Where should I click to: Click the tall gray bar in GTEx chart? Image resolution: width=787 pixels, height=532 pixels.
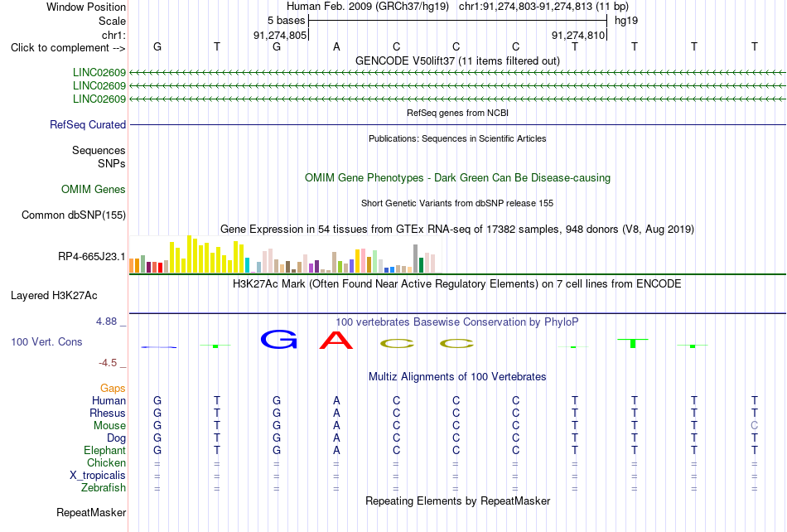pyautogui.click(x=416, y=259)
